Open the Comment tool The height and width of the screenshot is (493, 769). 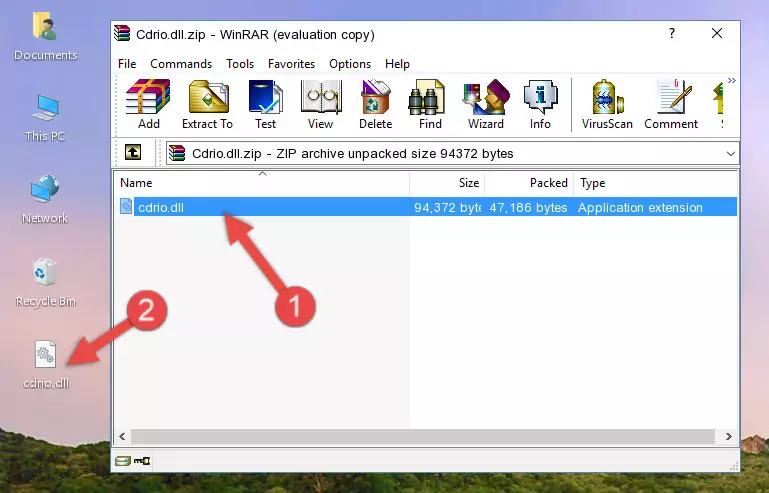[671, 104]
